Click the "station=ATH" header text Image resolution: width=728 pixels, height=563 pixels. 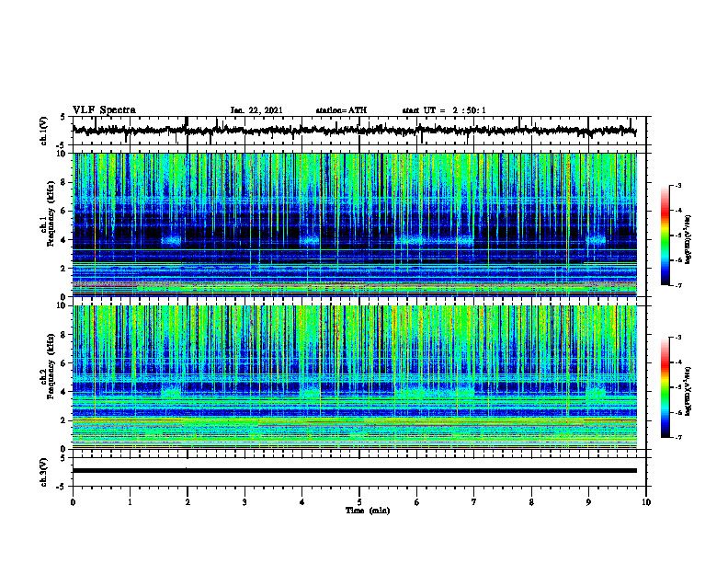341,110
